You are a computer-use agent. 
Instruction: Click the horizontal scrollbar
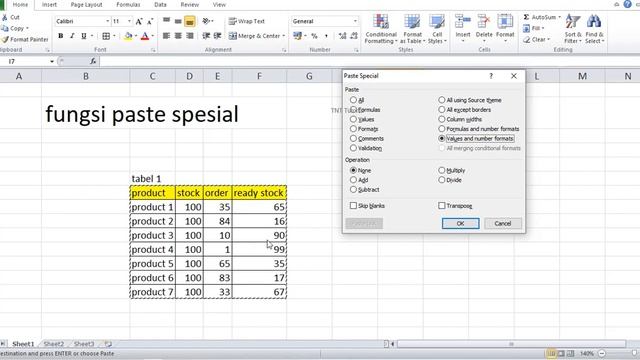click(511, 344)
